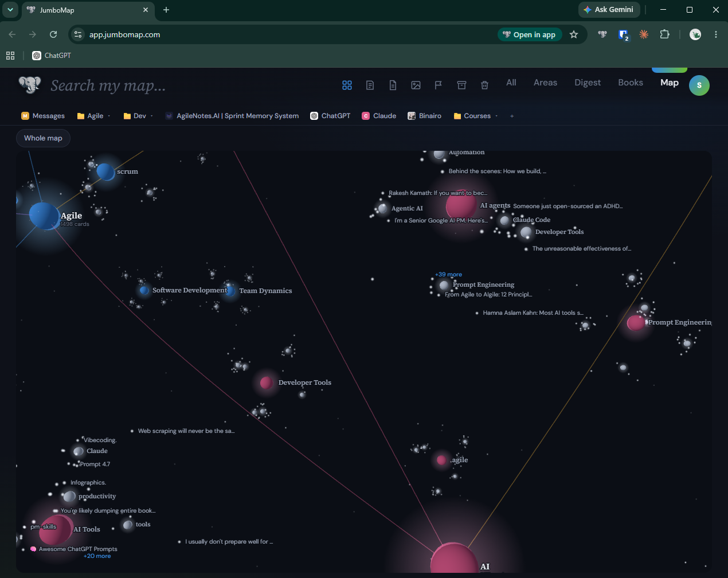The height and width of the screenshot is (578, 728).
Task: Reload the page
Action: 53,34
